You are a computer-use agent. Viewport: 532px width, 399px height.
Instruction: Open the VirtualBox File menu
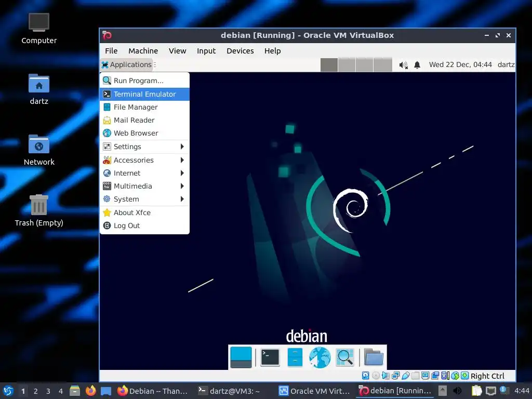(111, 51)
